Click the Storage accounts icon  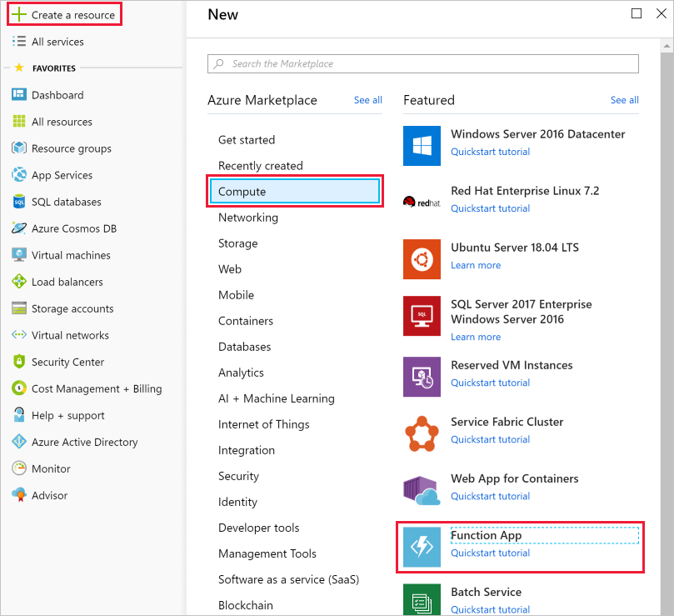coord(19,308)
